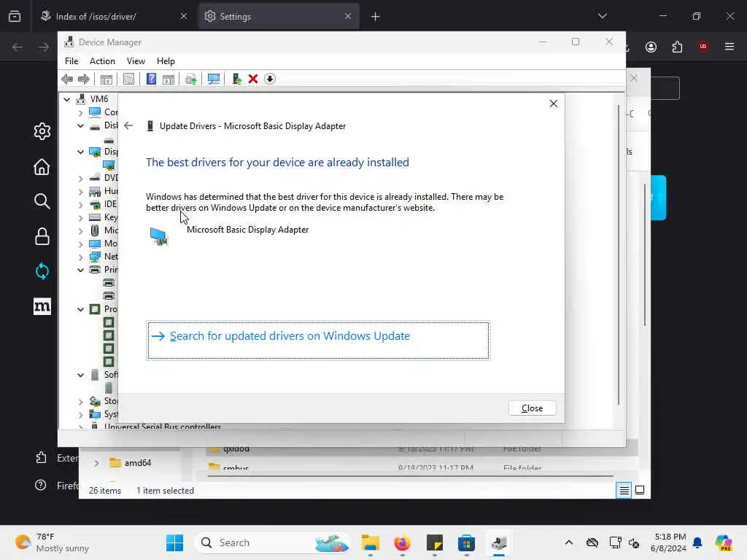Switch File Explorer to details view icon

tap(624, 490)
